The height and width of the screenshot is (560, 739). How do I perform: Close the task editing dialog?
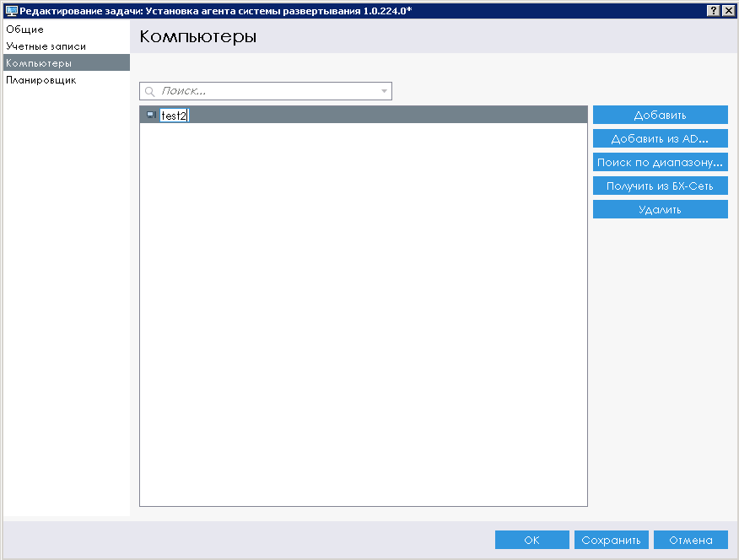pyautogui.click(x=728, y=10)
